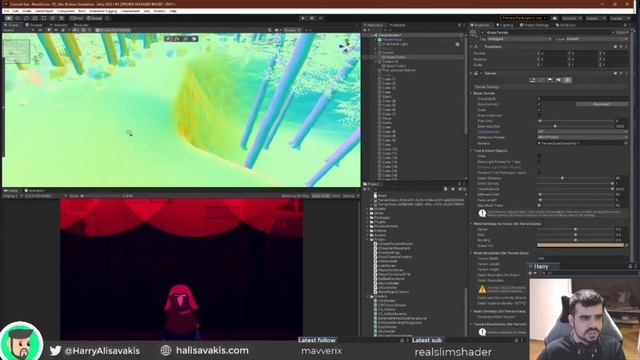Open the cloud services icon in top toolbar
The height and width of the screenshot is (360, 640).
click(554, 18)
